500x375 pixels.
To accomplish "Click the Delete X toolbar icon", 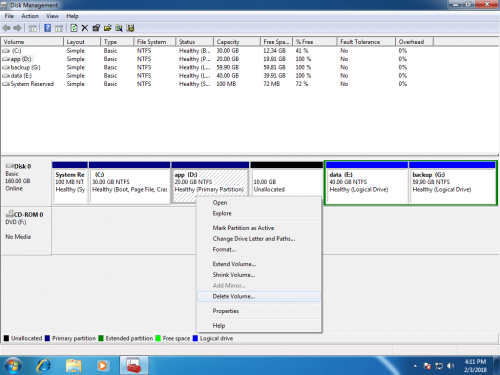I will [85, 28].
